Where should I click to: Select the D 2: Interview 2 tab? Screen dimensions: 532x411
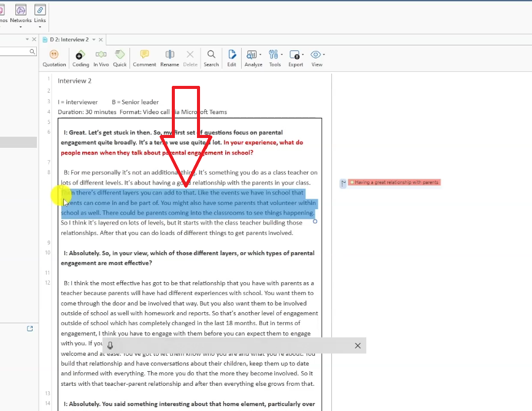pyautogui.click(x=69, y=39)
